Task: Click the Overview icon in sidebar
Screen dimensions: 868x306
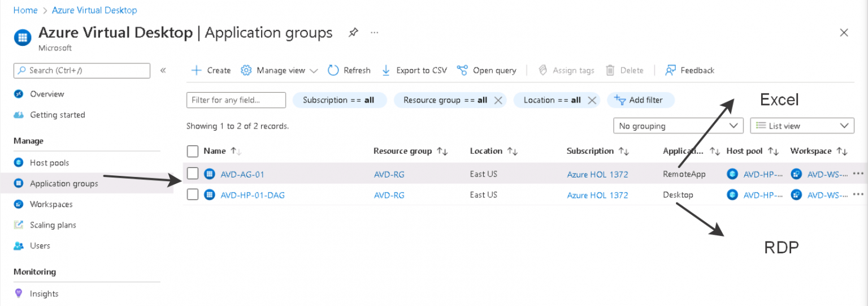Action: [19, 94]
